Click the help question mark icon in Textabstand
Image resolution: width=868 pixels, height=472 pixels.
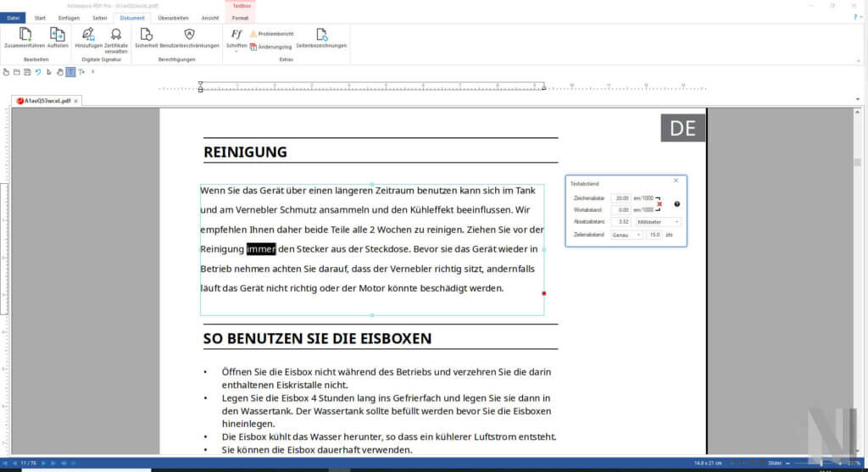677,204
